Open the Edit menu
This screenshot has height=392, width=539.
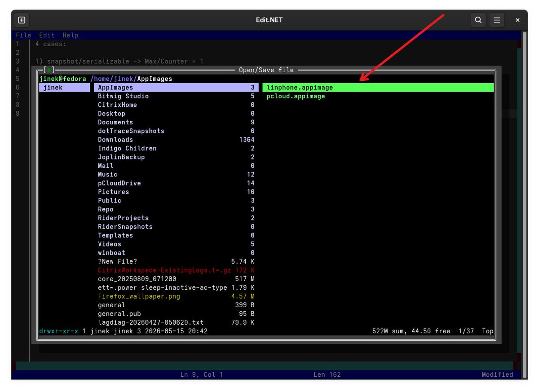pos(47,35)
